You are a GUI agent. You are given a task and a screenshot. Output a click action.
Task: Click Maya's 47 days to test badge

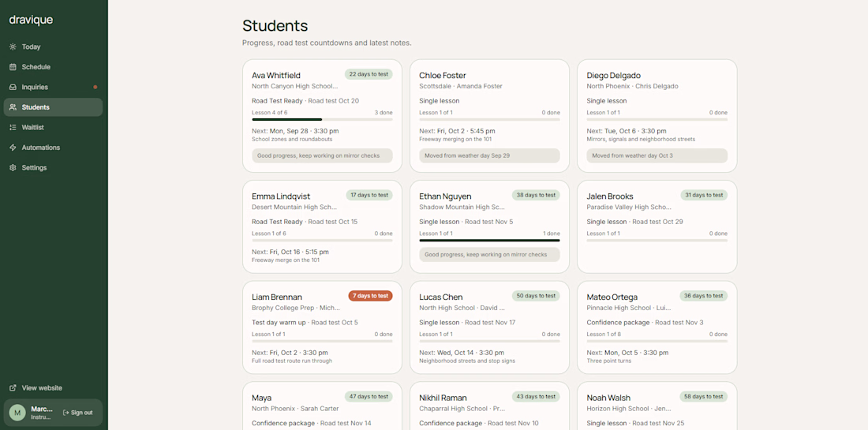pos(369,396)
